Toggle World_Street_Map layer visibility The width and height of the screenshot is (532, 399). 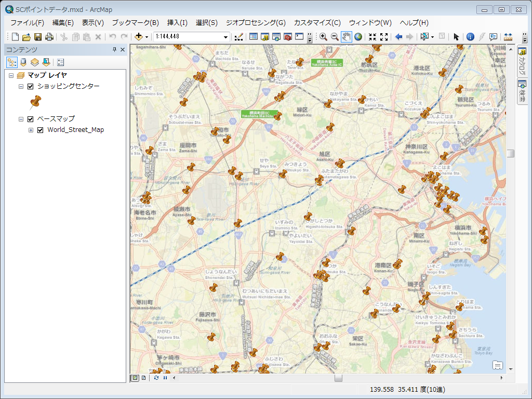click(41, 130)
